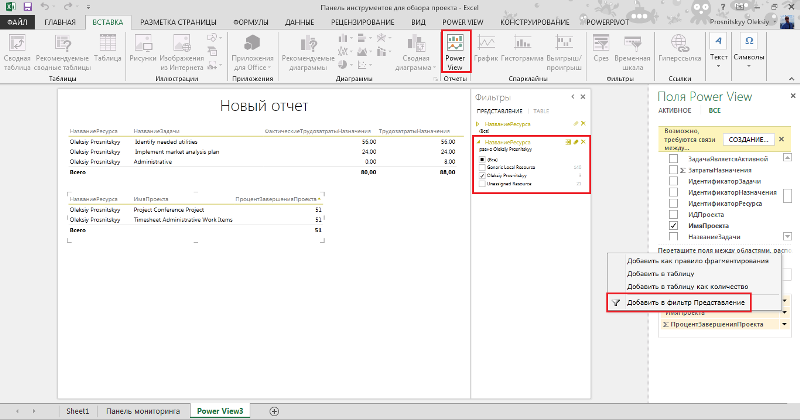Delete the second НазваниеРесурса filter
Screen dimensions: 800x420
[x=583, y=142]
